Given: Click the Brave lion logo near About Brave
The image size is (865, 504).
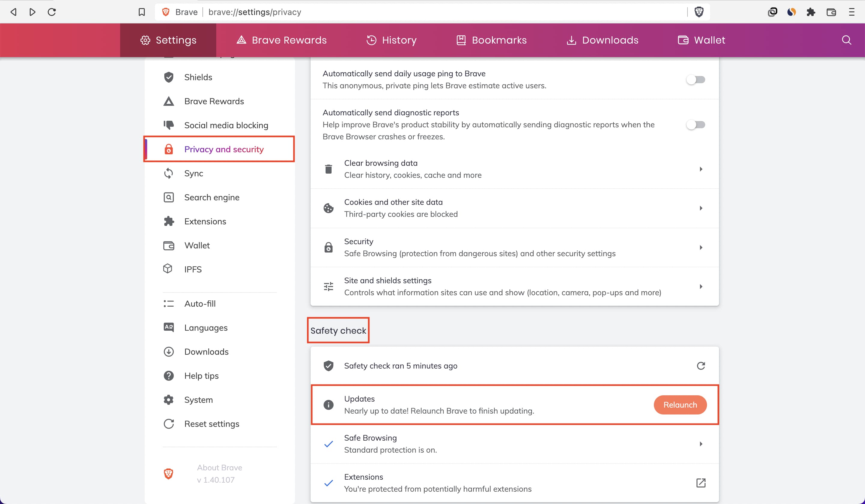Looking at the screenshot, I should (168, 474).
